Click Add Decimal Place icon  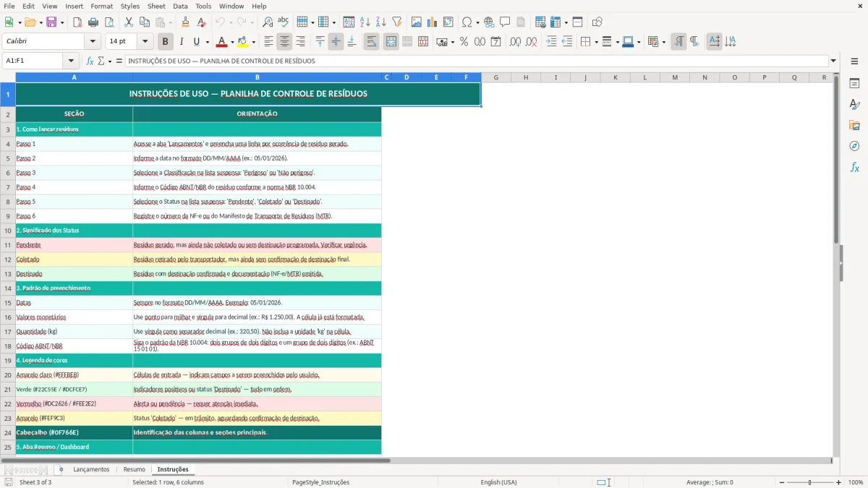point(515,42)
